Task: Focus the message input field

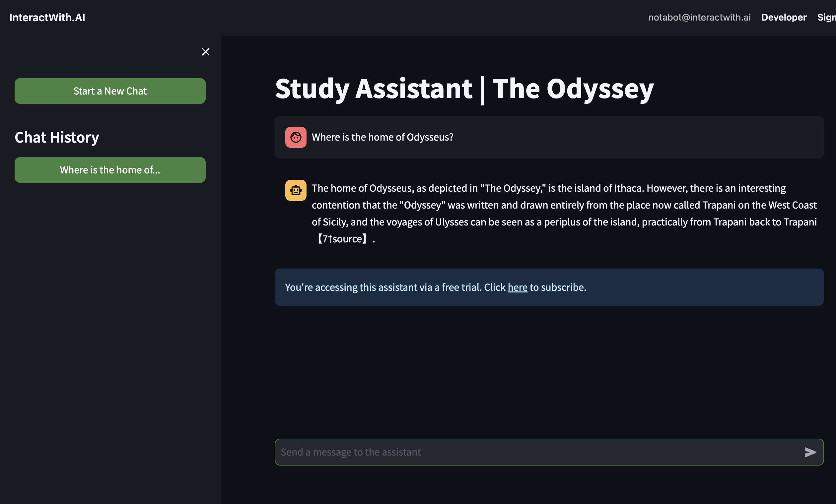Action: (536, 452)
